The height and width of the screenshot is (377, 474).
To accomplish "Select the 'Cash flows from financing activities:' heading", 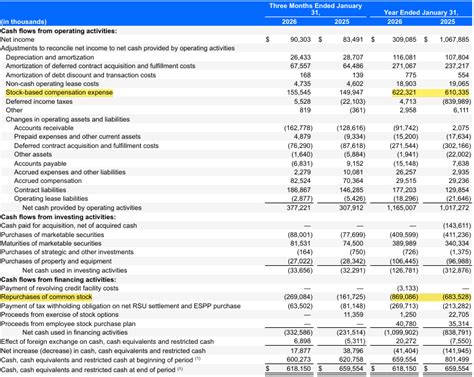I will (x=58, y=279).
